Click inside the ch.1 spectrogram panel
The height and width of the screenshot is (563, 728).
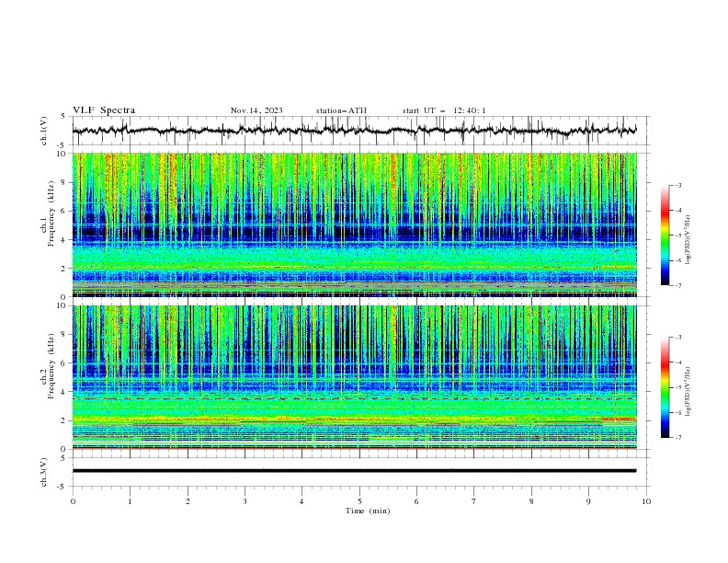pyautogui.click(x=355, y=224)
